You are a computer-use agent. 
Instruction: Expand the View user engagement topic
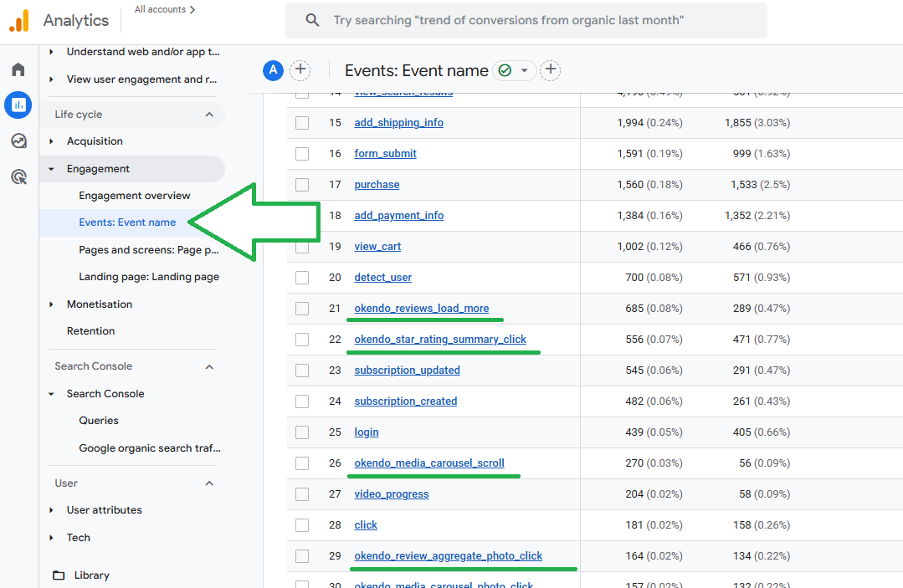(51, 79)
